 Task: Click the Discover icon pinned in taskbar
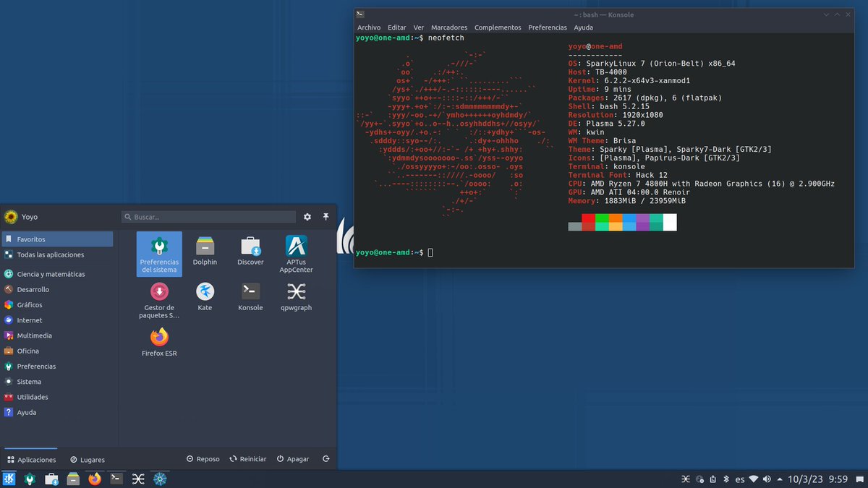point(52,479)
